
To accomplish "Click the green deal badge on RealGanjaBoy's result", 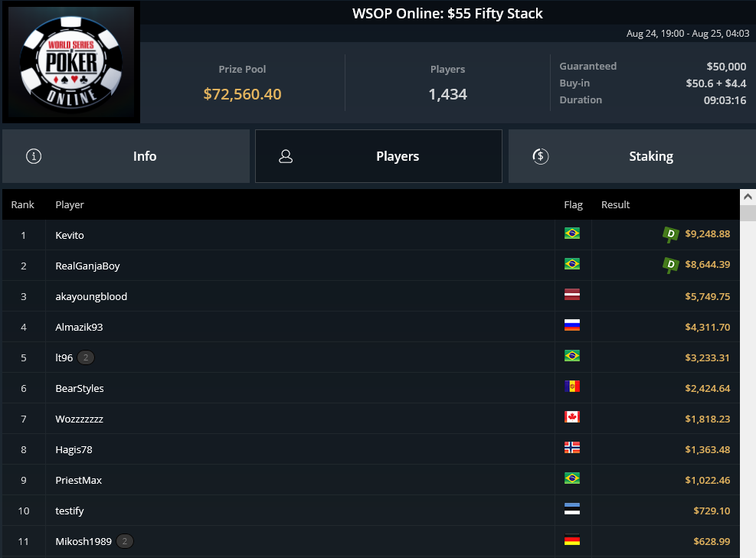I will pyautogui.click(x=670, y=265).
